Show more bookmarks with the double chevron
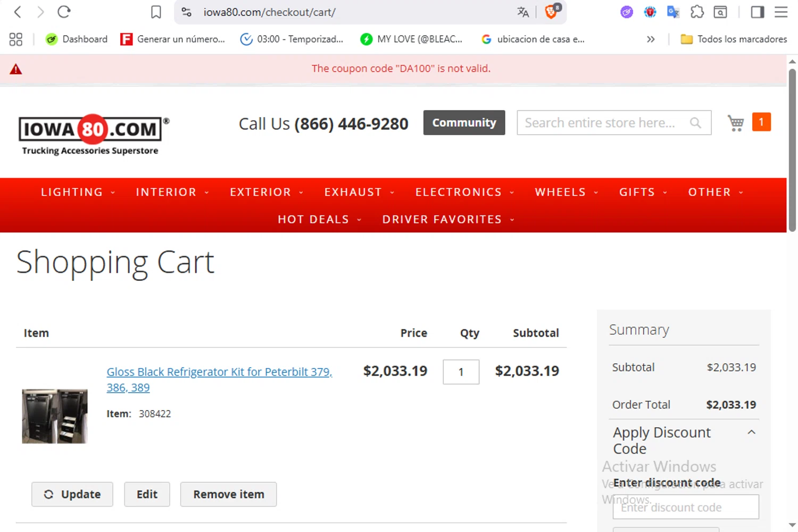798x532 pixels. tap(651, 39)
